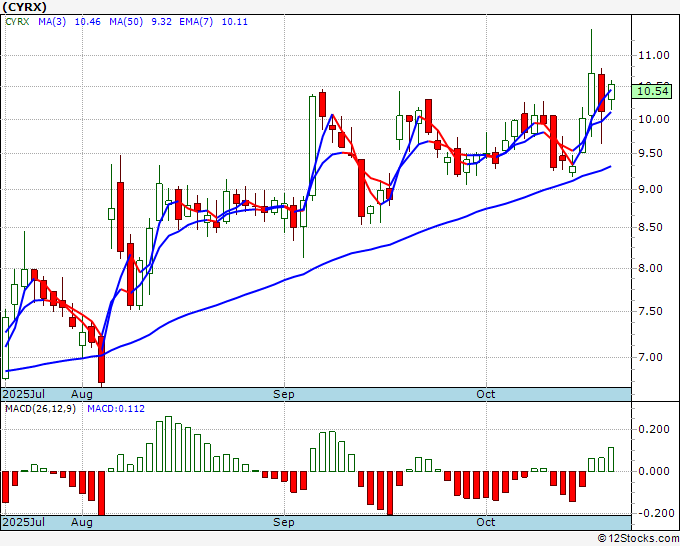The width and height of the screenshot is (680, 546).
Task: Click the MA(3) value 10.46
Action: point(88,22)
